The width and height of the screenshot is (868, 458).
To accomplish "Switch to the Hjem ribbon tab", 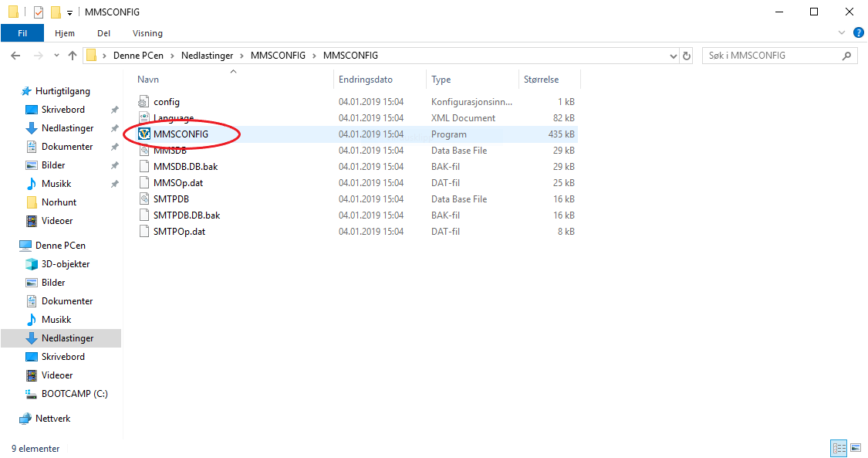I will pyautogui.click(x=65, y=33).
